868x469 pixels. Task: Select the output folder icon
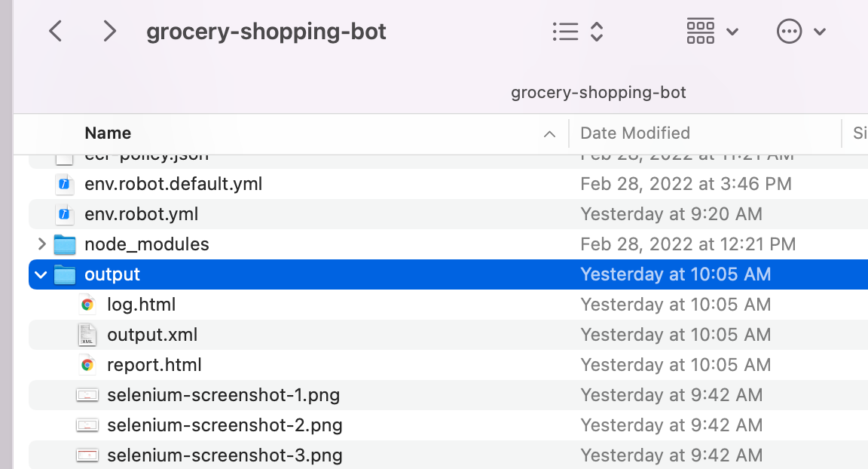click(65, 274)
